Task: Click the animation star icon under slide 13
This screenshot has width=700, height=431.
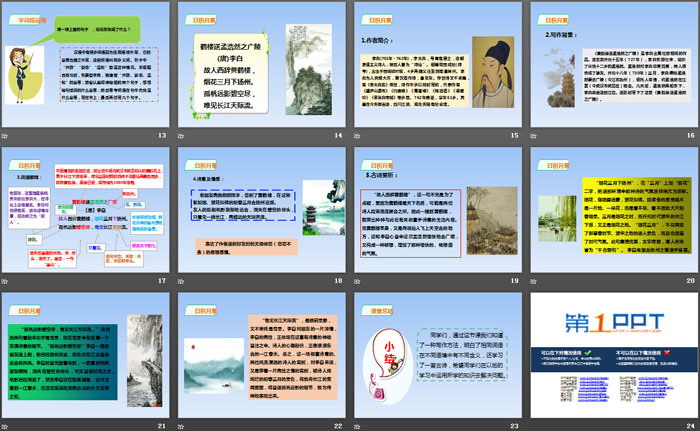Action: tap(4, 136)
